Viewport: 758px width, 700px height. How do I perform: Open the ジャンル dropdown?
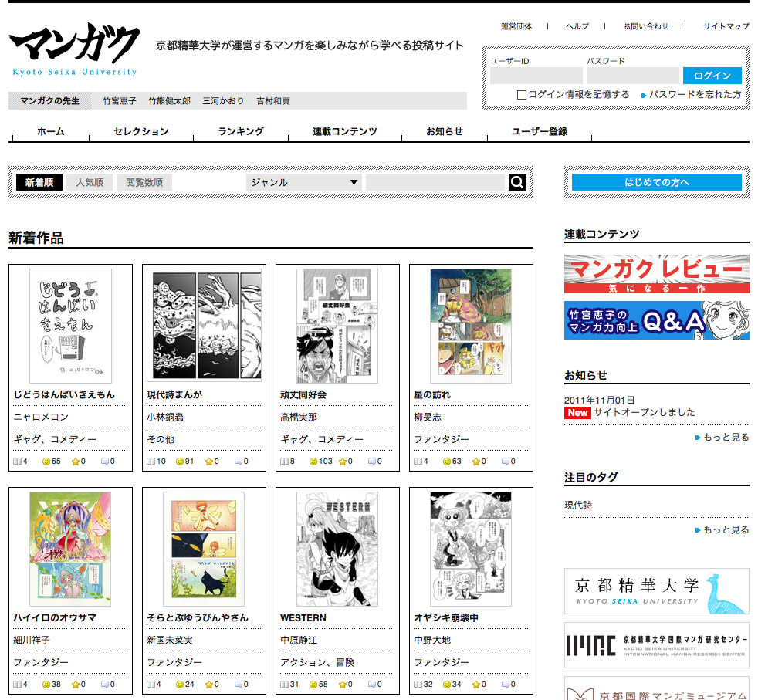point(304,183)
